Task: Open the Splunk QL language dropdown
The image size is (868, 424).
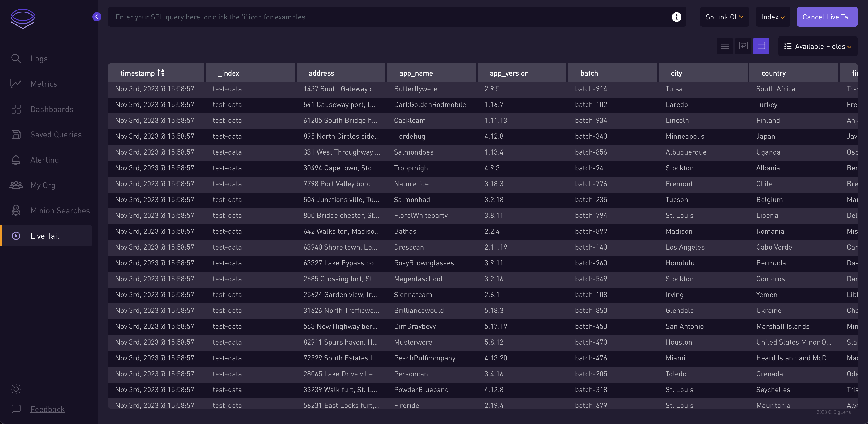Action: point(724,17)
